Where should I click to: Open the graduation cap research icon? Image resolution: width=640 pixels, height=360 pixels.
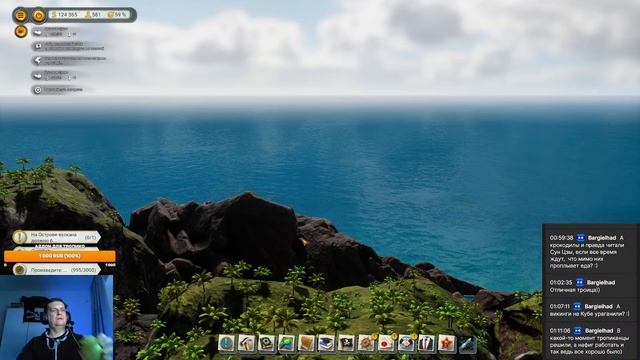click(327, 343)
